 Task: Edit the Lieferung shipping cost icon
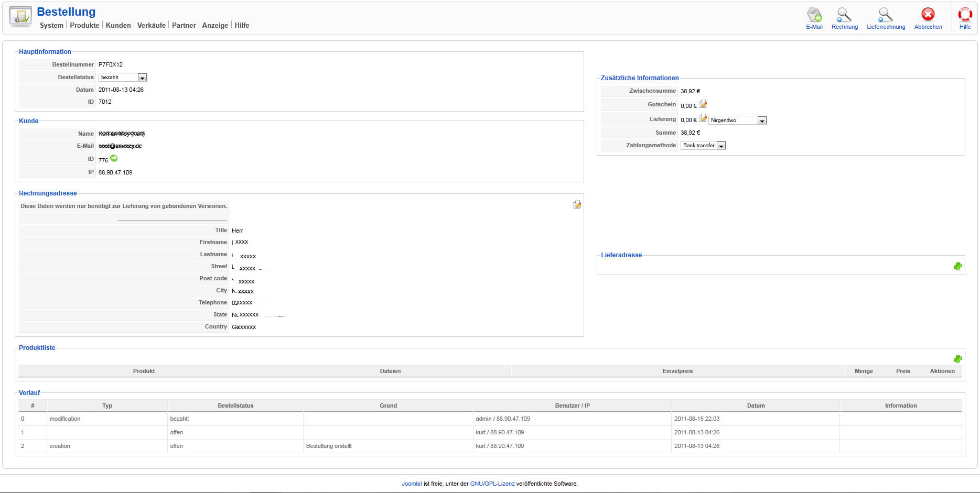coord(703,118)
